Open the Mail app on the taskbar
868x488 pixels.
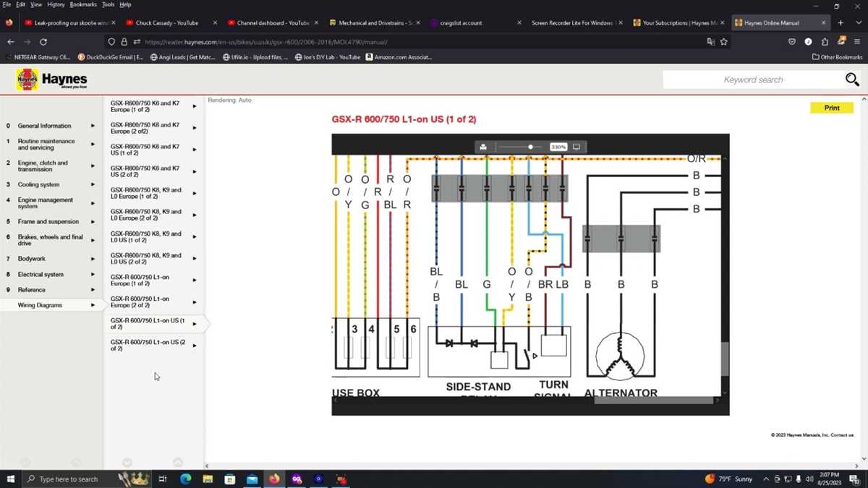(x=252, y=479)
